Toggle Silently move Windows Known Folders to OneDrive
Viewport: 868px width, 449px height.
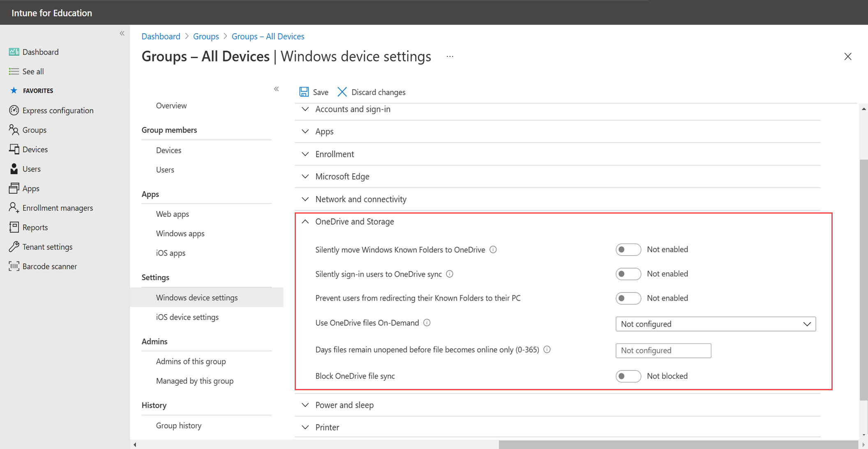coord(626,250)
